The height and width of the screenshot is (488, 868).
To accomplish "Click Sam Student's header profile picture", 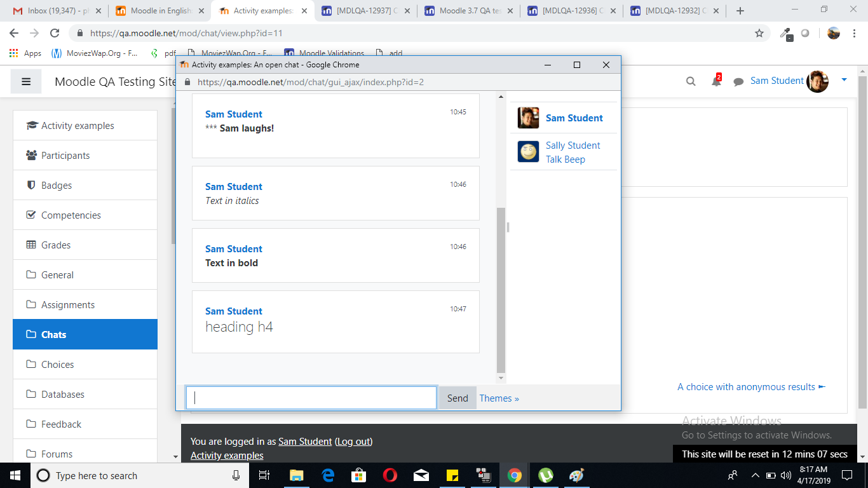I will 817,81.
